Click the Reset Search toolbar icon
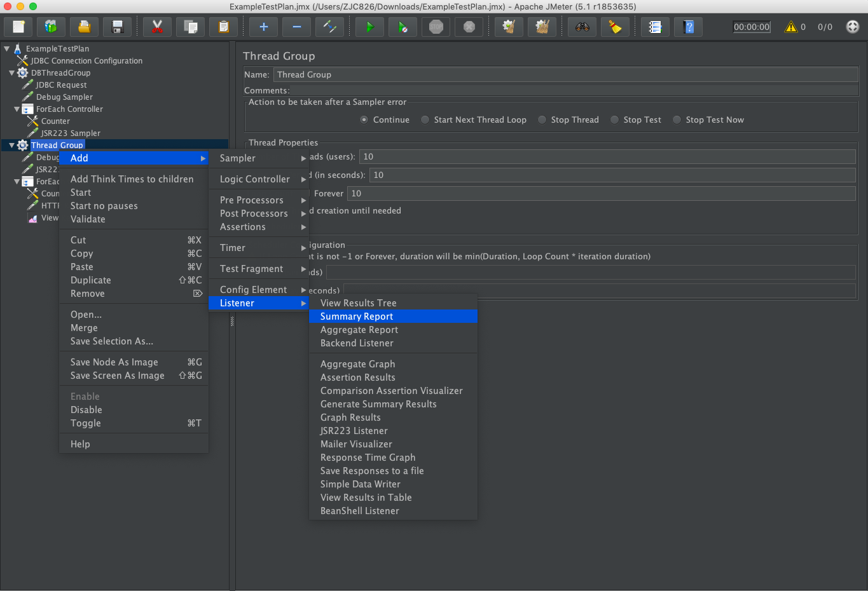Image resolution: width=868 pixels, height=591 pixels. [x=615, y=27]
